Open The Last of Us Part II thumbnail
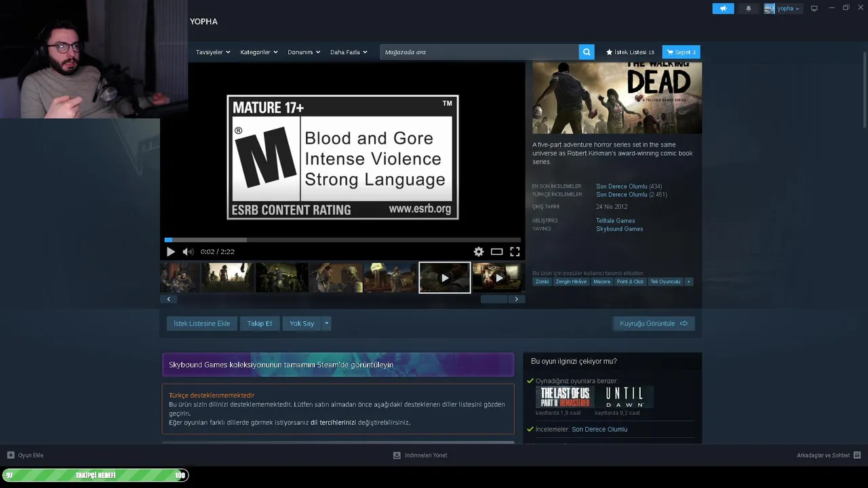 point(565,396)
